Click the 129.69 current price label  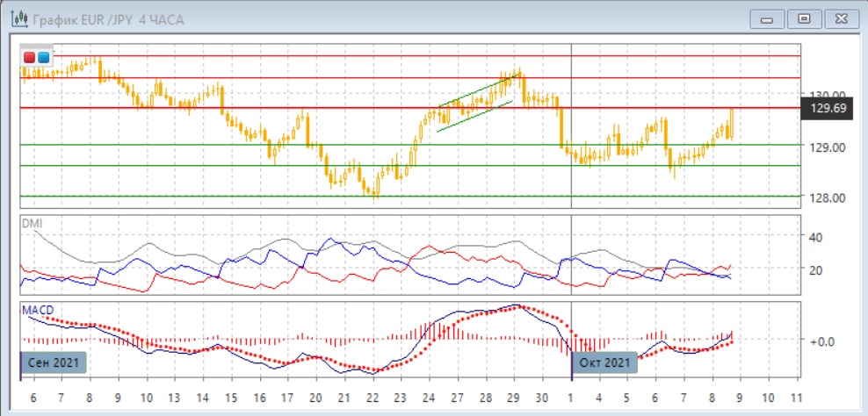click(828, 108)
